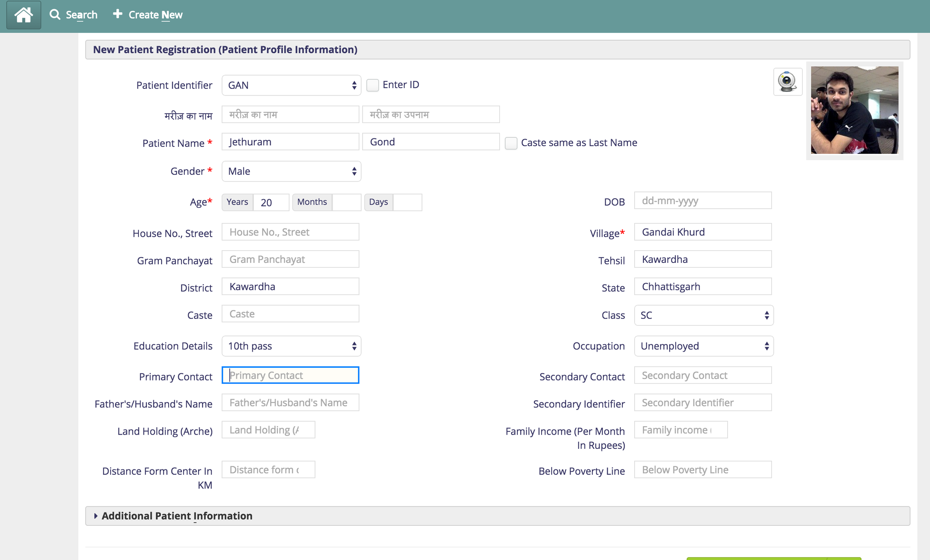The height and width of the screenshot is (560, 930).
Task: Enable Caste same as Last Name checkbox
Action: [511, 144]
